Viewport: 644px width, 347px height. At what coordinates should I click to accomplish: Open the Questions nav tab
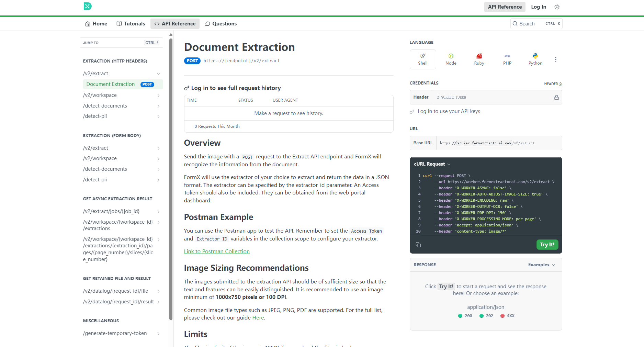[x=221, y=24]
